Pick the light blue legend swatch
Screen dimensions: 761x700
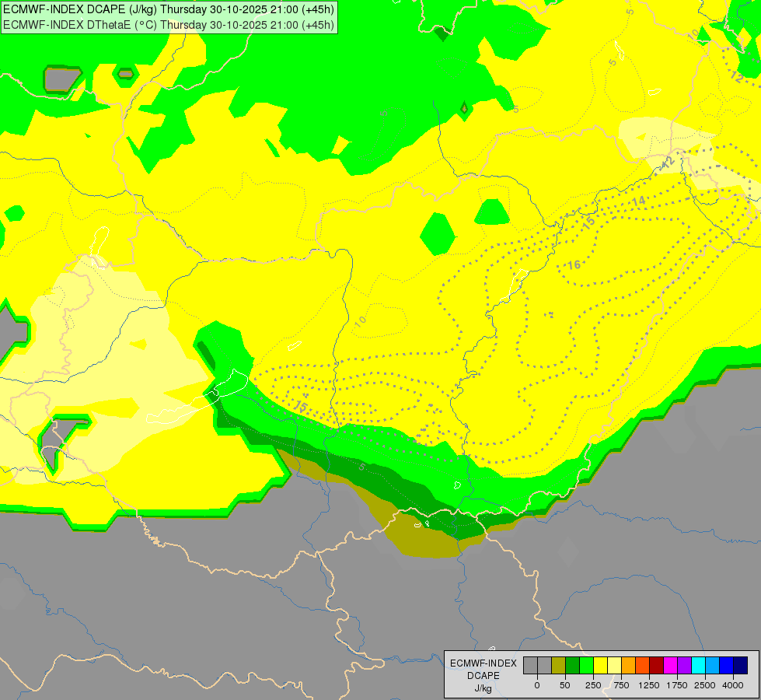pos(713,666)
